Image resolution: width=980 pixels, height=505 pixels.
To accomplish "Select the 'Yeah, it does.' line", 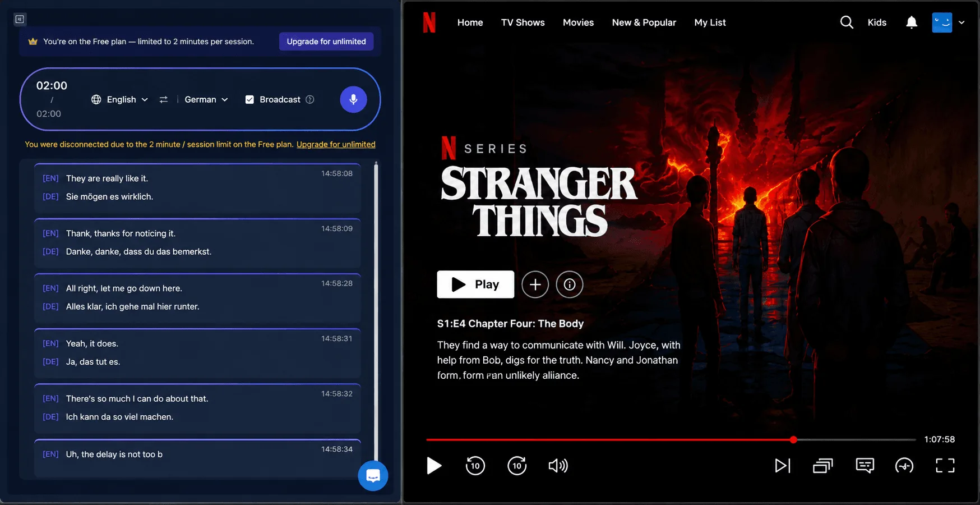I will click(x=92, y=343).
